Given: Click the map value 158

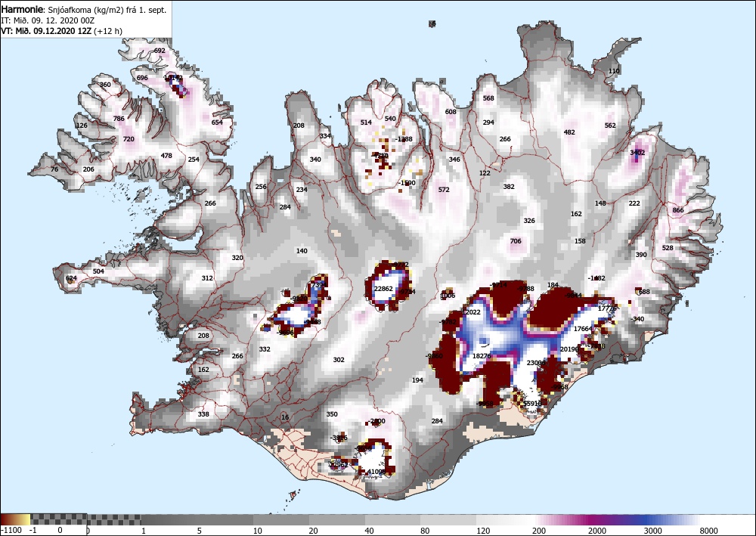Looking at the screenshot, I should tap(580, 241).
